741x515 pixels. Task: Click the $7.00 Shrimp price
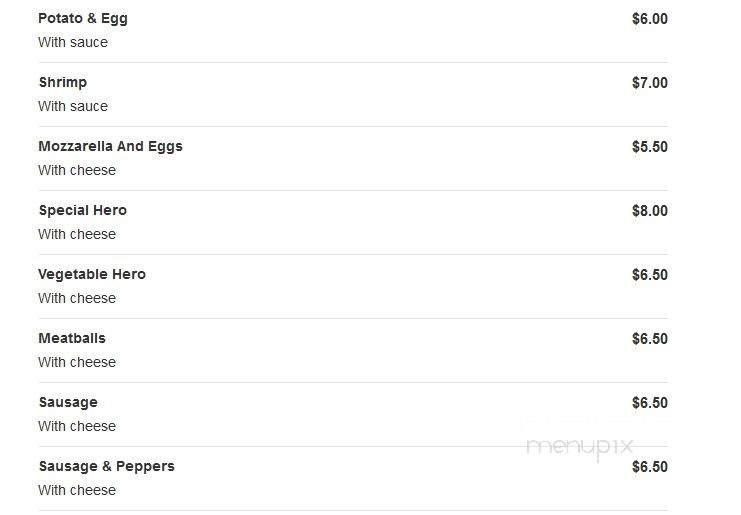[650, 83]
